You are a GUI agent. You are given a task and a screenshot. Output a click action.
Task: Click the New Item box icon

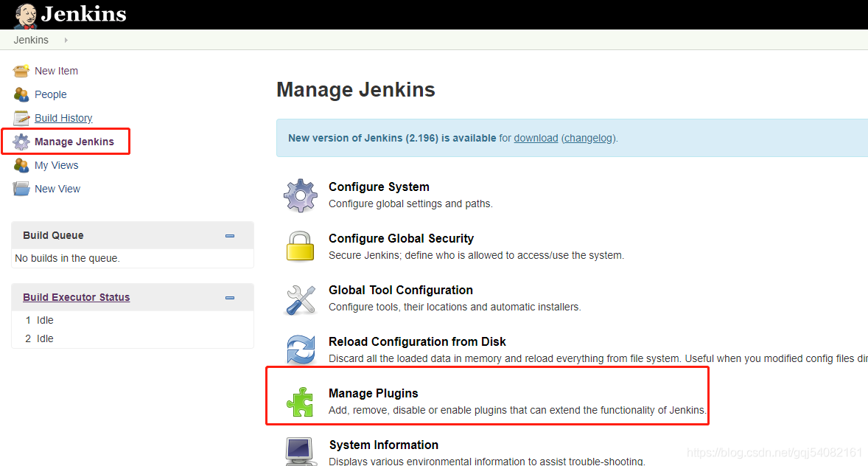21,71
